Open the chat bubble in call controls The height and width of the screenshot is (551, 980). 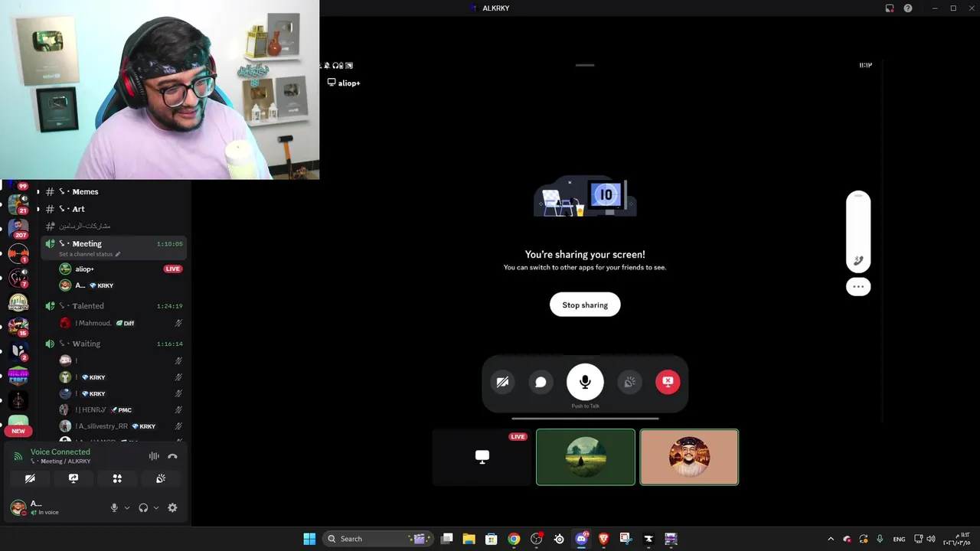541,382
